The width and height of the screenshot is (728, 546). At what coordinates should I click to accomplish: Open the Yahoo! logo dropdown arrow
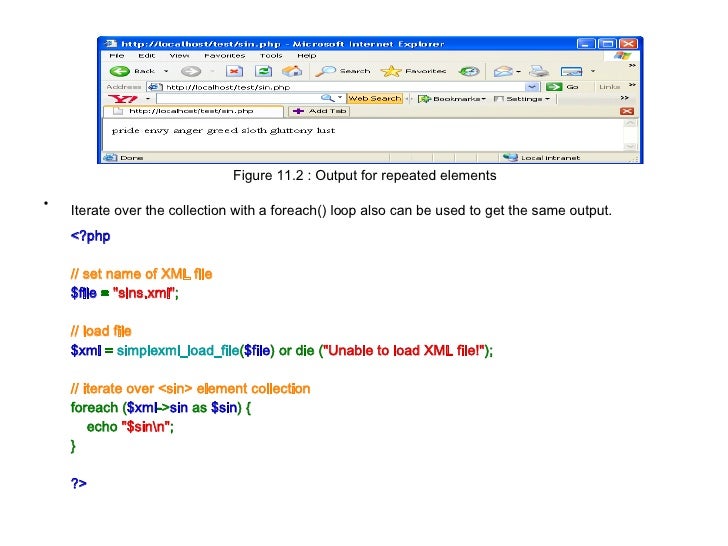click(x=148, y=98)
